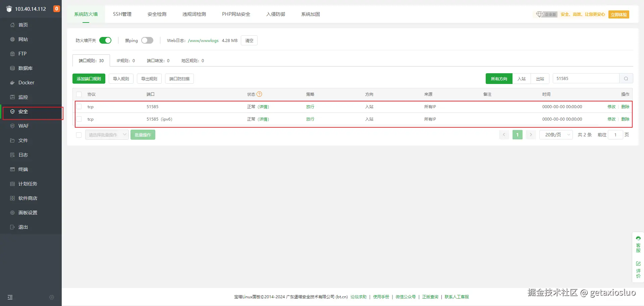
Task: Click the log icon beside 日志
Action: point(12,155)
